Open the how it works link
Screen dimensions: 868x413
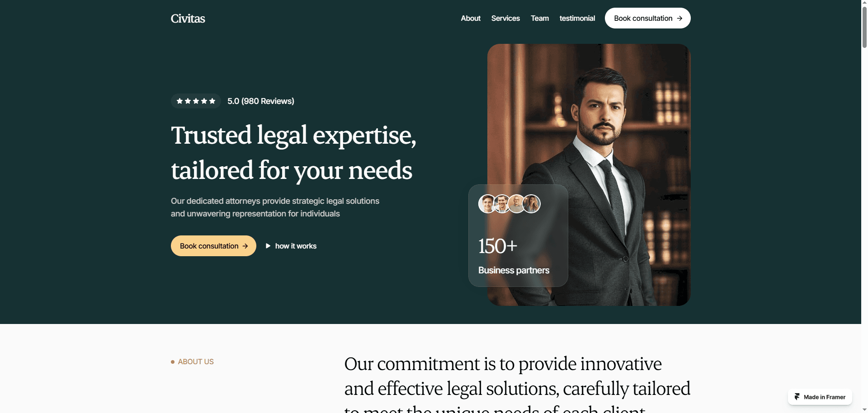click(296, 246)
